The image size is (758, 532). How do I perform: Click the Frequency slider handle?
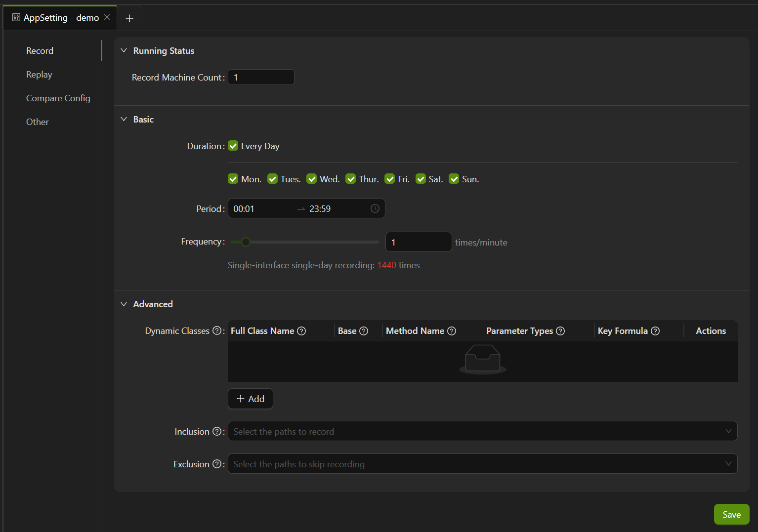point(246,242)
